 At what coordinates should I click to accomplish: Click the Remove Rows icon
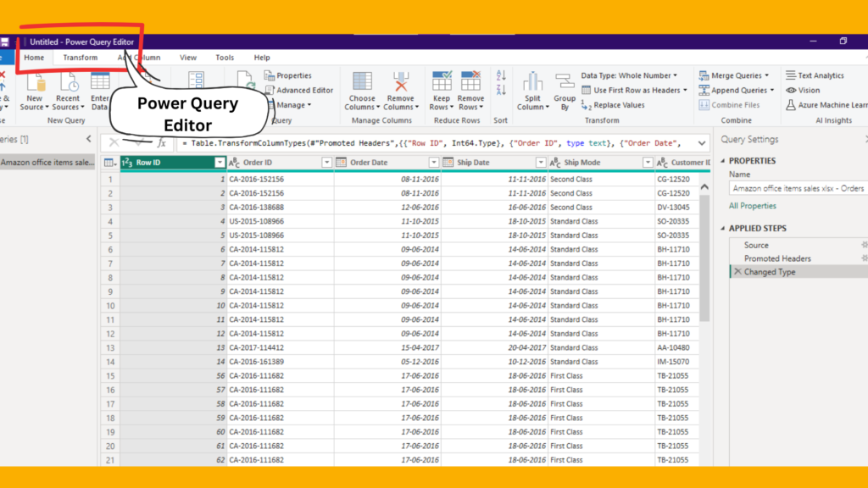pos(470,91)
